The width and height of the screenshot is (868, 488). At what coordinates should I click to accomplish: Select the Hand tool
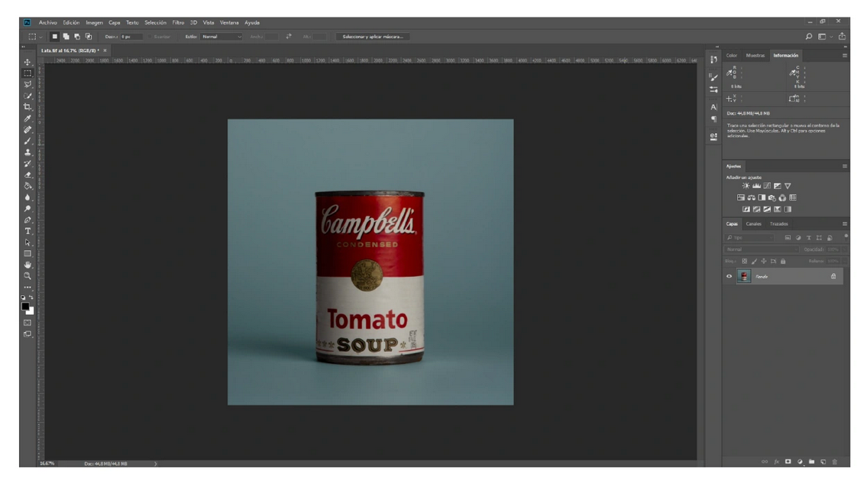tap(27, 265)
